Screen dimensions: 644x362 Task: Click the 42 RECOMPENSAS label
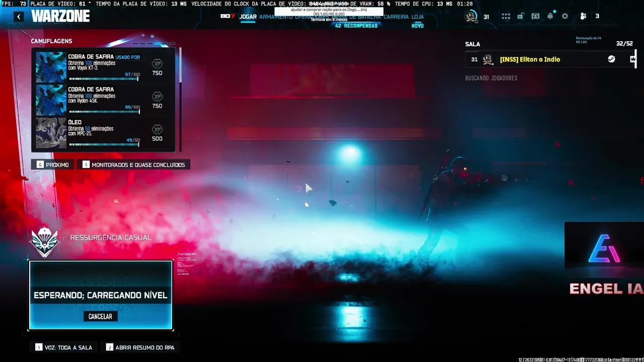356,26
